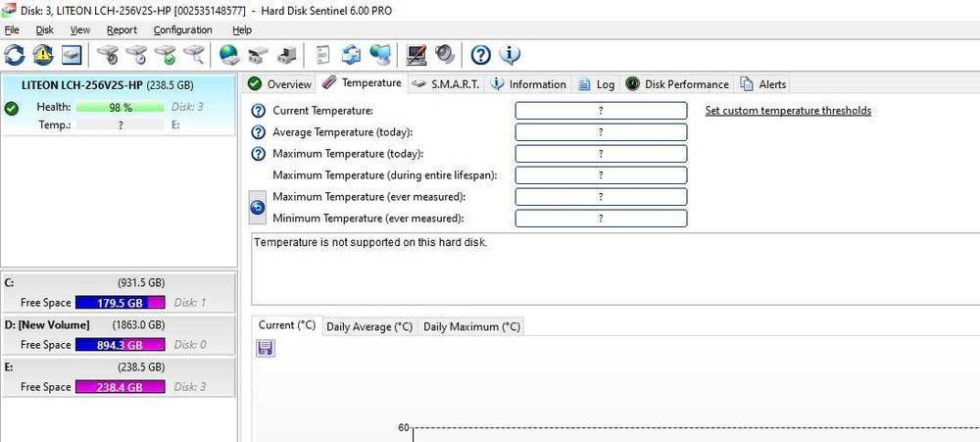Click the networked monitors toolbar icon
This screenshot has height=442, width=980.
380,55
